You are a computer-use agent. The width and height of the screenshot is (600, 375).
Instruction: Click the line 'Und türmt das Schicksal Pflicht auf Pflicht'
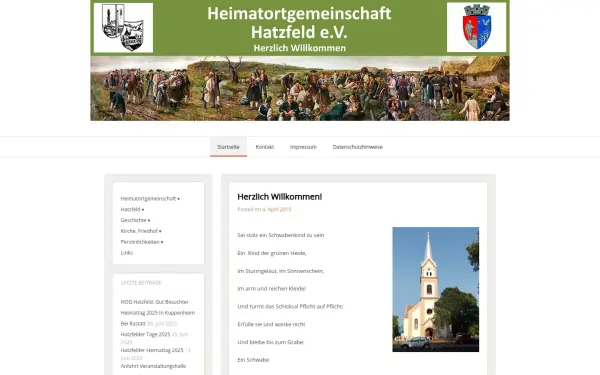pos(290,307)
